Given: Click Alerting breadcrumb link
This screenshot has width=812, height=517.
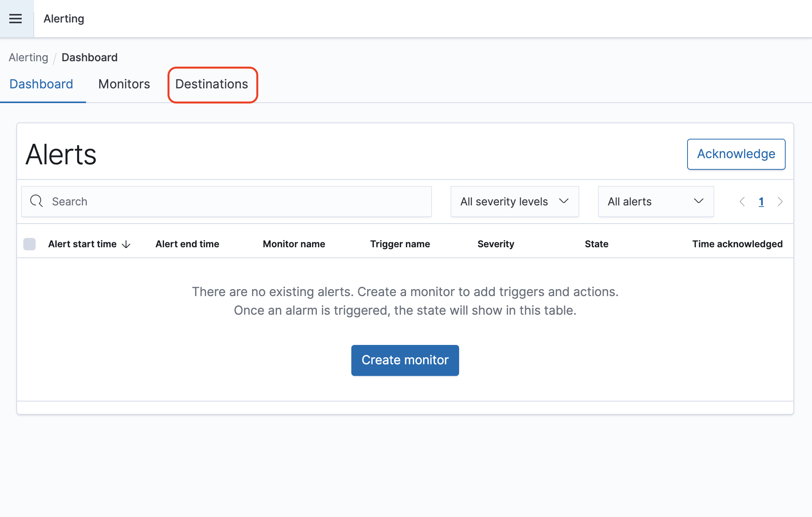Looking at the screenshot, I should (28, 57).
